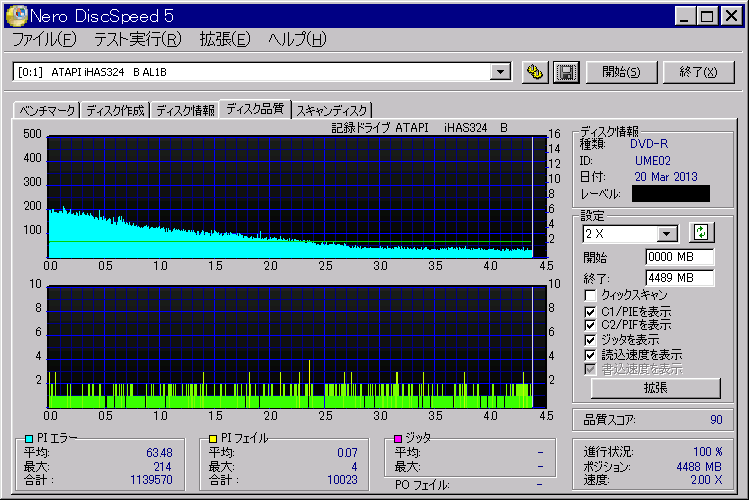Open the ファイル(F) menu
The height and width of the screenshot is (500, 749).
pos(44,39)
